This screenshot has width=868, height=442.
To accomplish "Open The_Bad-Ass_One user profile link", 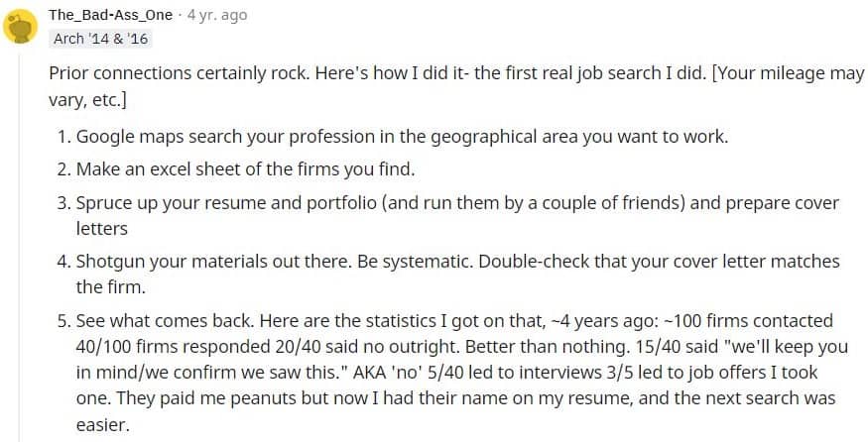I will click(x=111, y=15).
